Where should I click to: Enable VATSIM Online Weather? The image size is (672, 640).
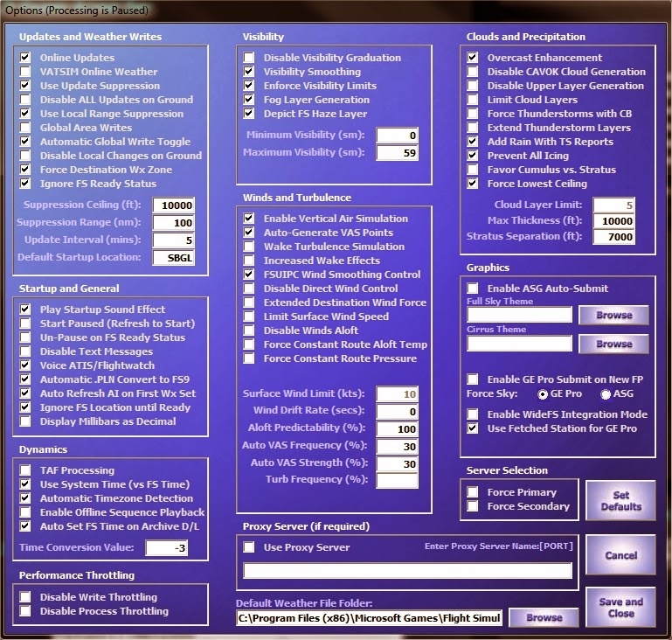[25, 72]
